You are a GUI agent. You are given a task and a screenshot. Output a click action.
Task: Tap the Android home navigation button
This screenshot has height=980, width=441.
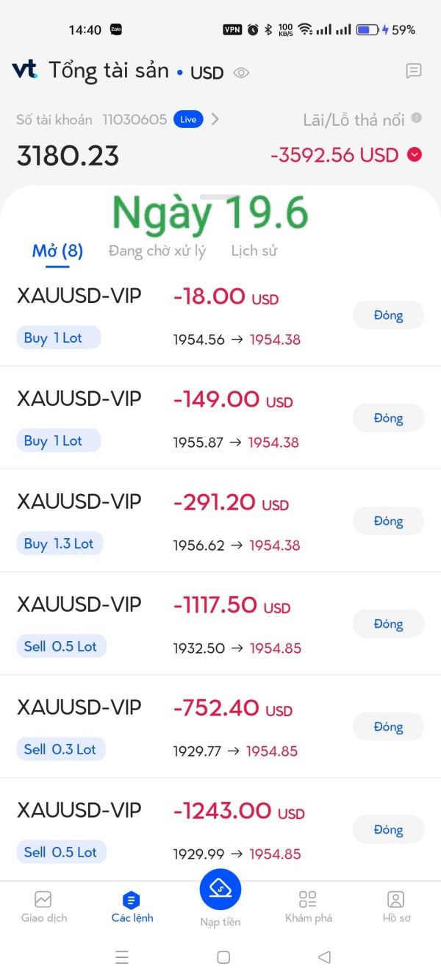click(223, 956)
